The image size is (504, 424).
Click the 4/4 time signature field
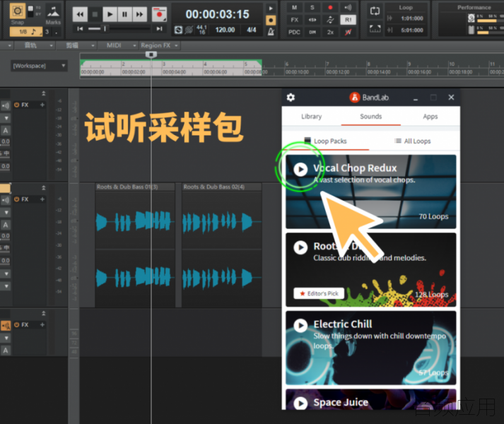click(252, 30)
